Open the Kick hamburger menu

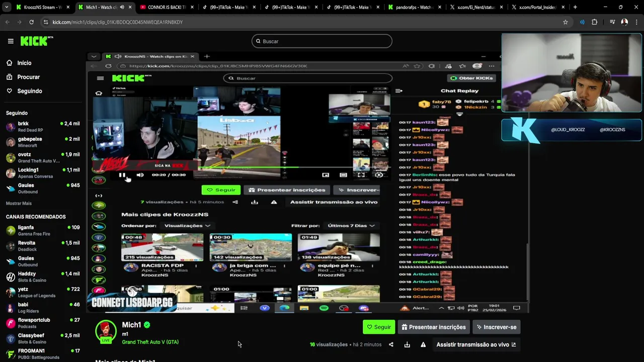click(x=11, y=41)
